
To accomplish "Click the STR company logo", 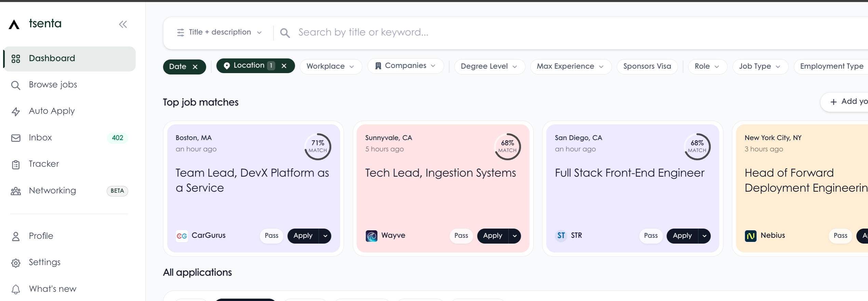I will 561,236.
